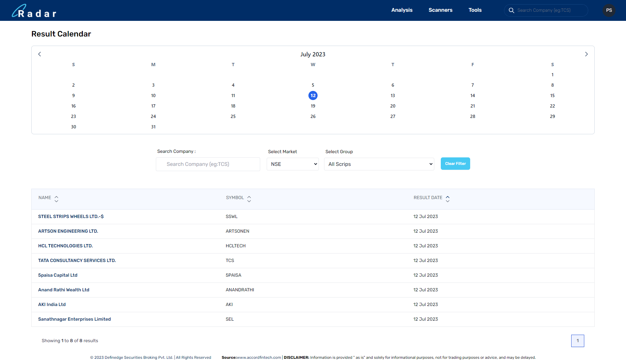This screenshot has width=626, height=364.
Task: Go to next month in calendar
Action: (x=586, y=54)
